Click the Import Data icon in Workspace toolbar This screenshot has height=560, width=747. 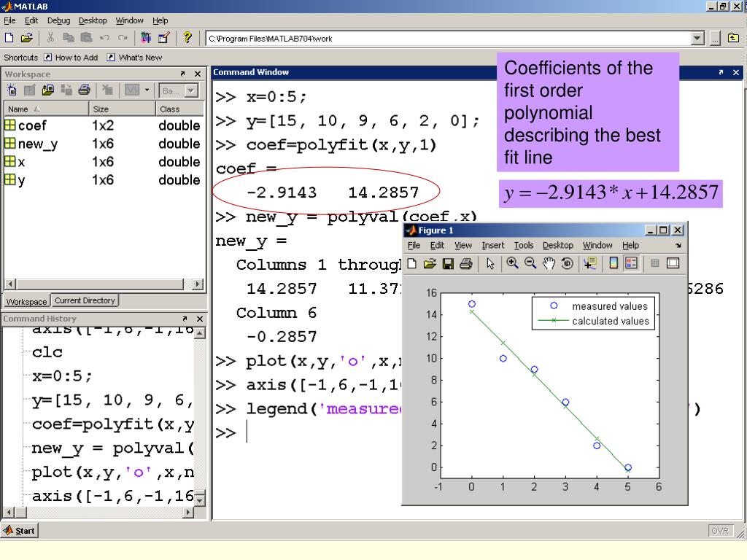point(47,90)
